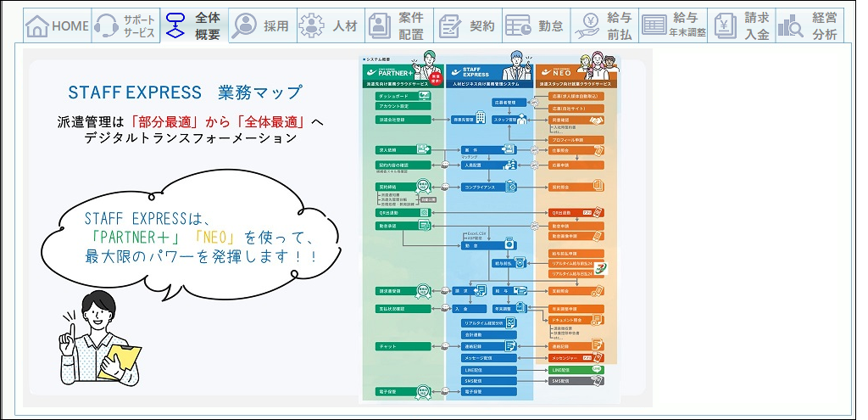Click the gray SMS配信 box
Screen dimensions: 868x420
[x=576, y=381]
